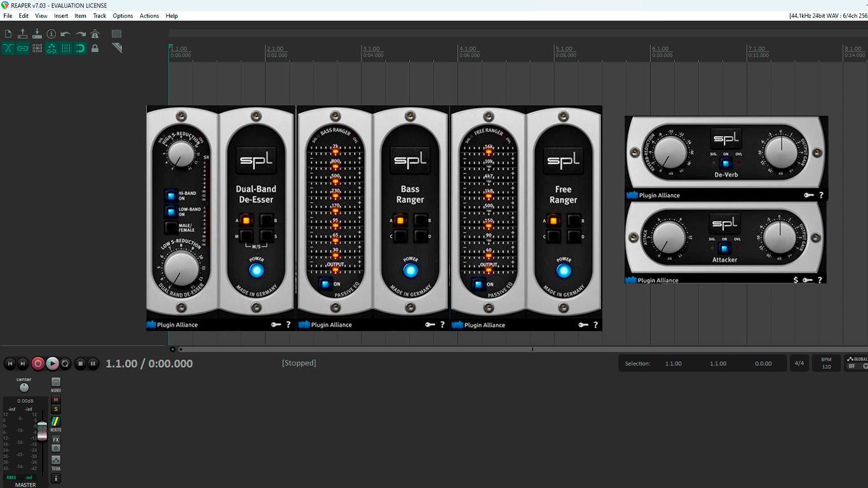Click the Pause transport button
Image resolution: width=868 pixels, height=488 pixels.
93,363
